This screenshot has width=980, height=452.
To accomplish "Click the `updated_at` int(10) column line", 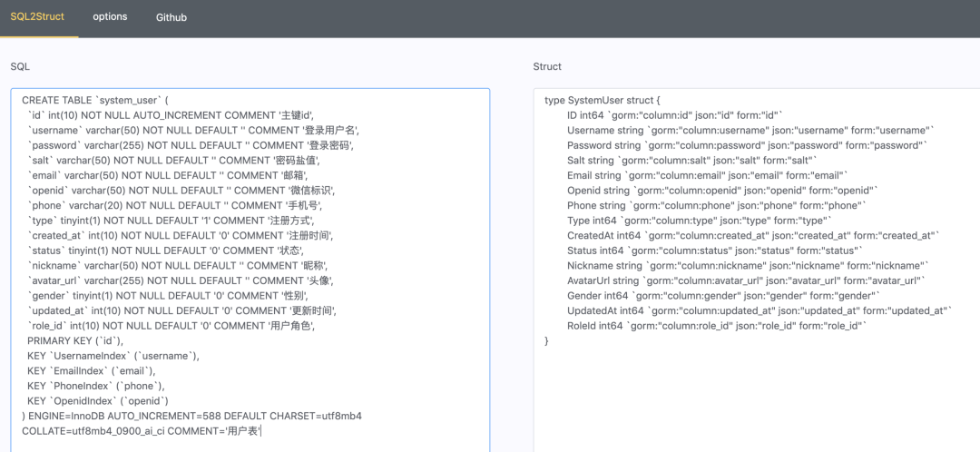I will pyautogui.click(x=183, y=310).
